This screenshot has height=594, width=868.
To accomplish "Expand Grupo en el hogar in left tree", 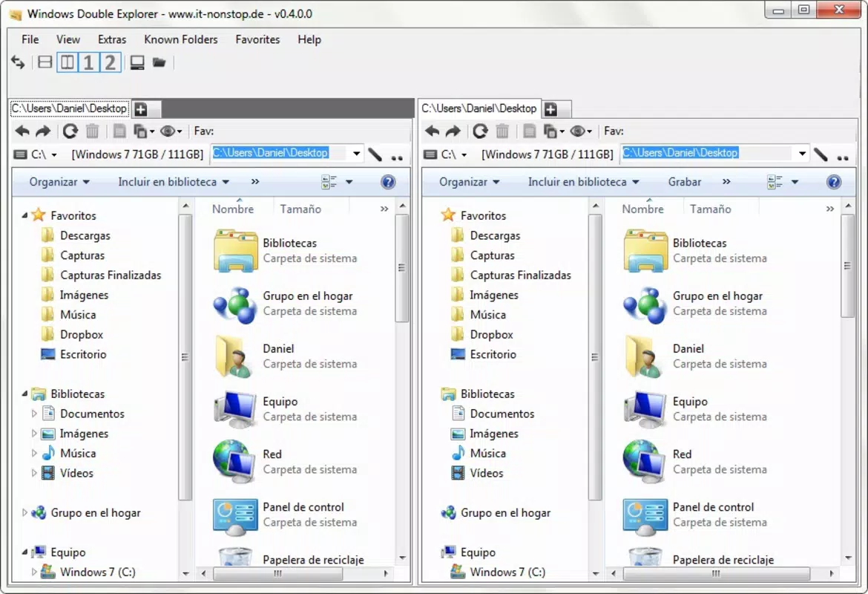I will tap(24, 512).
